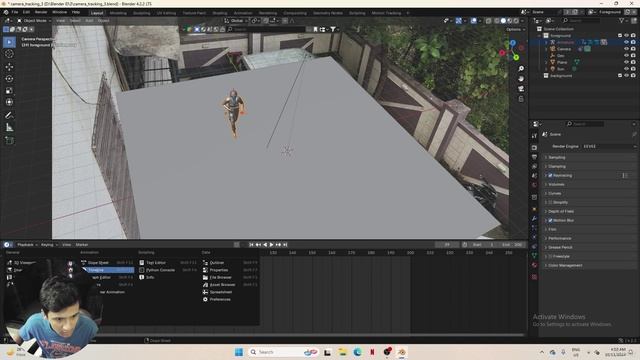Select the Annotate tool
The height and width of the screenshot is (360, 640).
coord(9,116)
